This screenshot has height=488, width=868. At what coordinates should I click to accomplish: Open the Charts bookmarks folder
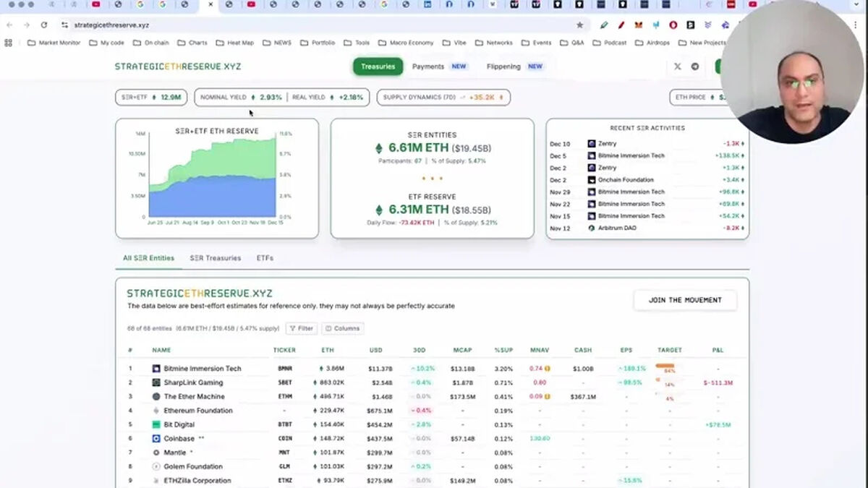pos(192,43)
